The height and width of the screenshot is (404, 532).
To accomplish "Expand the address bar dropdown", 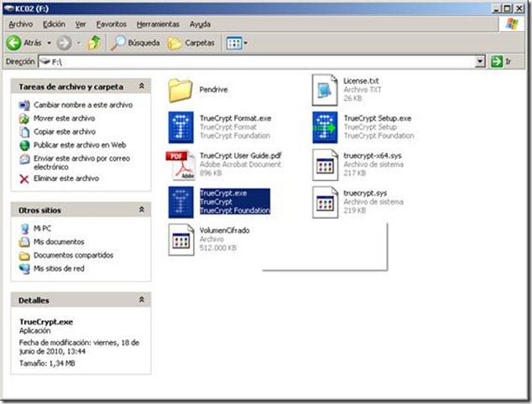I will pos(480,62).
